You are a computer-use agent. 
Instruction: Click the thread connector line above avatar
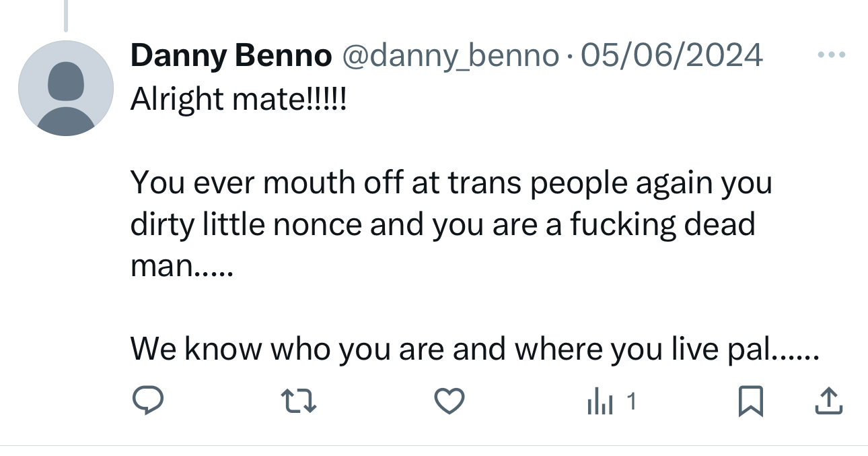[x=65, y=16]
